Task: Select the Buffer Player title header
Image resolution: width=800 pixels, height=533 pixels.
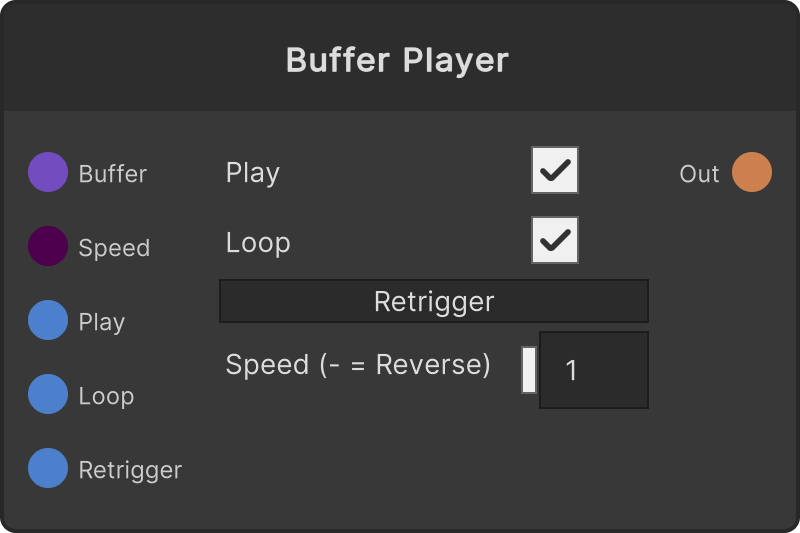Action: (x=397, y=60)
